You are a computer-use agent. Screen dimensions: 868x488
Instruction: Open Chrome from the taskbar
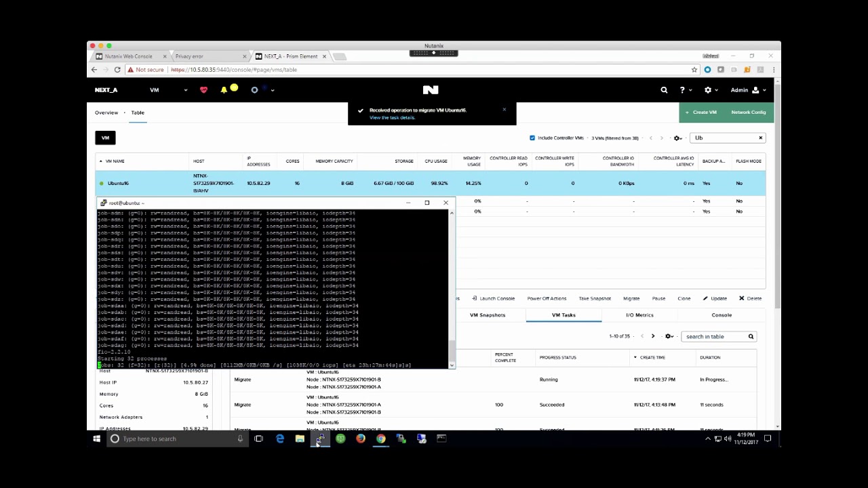[381, 439]
